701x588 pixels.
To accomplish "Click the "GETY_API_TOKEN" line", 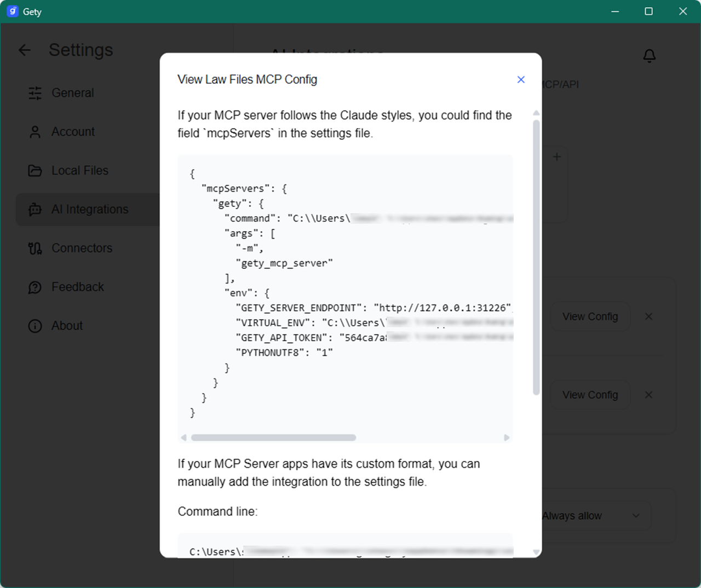I will (375, 338).
